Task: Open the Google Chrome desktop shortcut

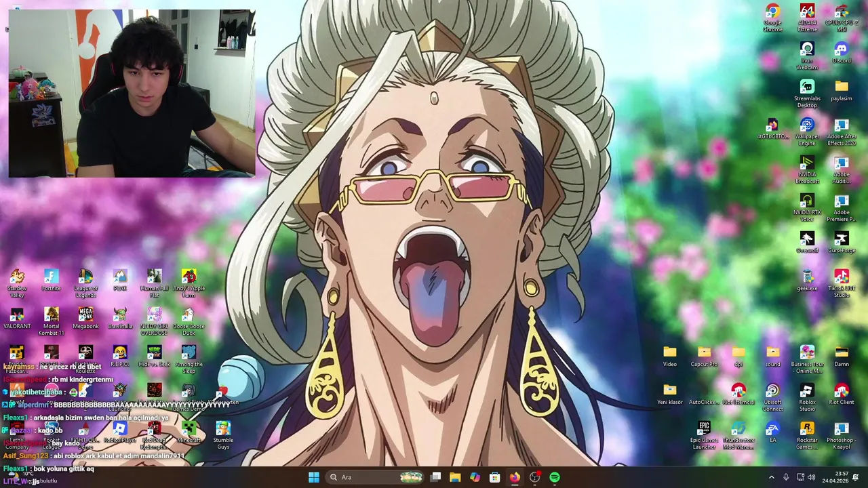Action: tap(772, 18)
